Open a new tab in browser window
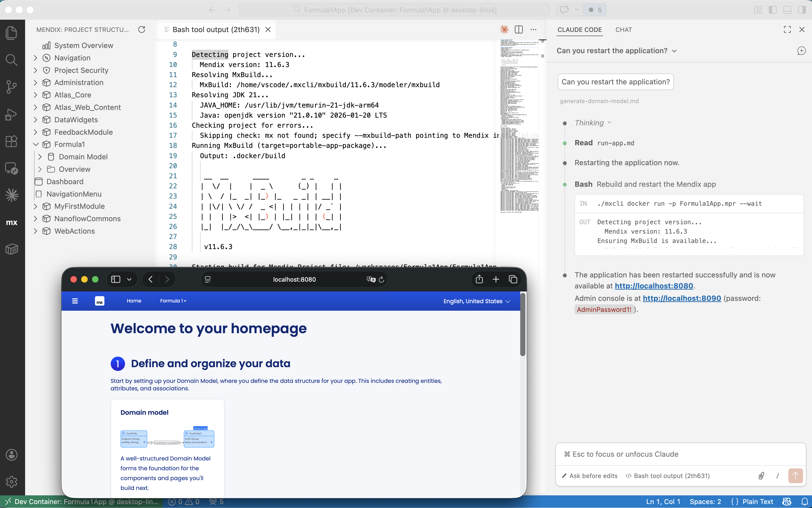812x508 pixels. [496, 279]
